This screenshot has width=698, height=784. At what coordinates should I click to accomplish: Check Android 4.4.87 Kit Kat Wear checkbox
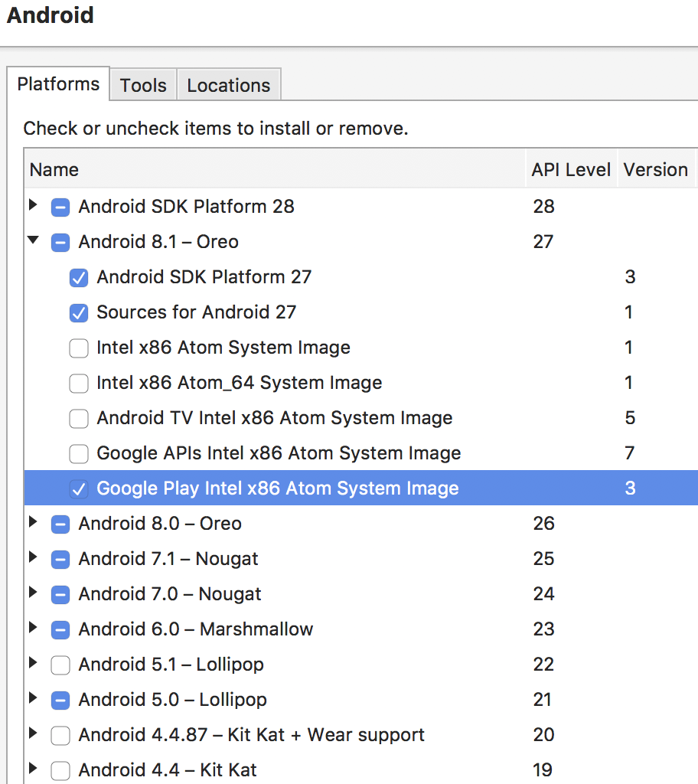click(x=60, y=736)
